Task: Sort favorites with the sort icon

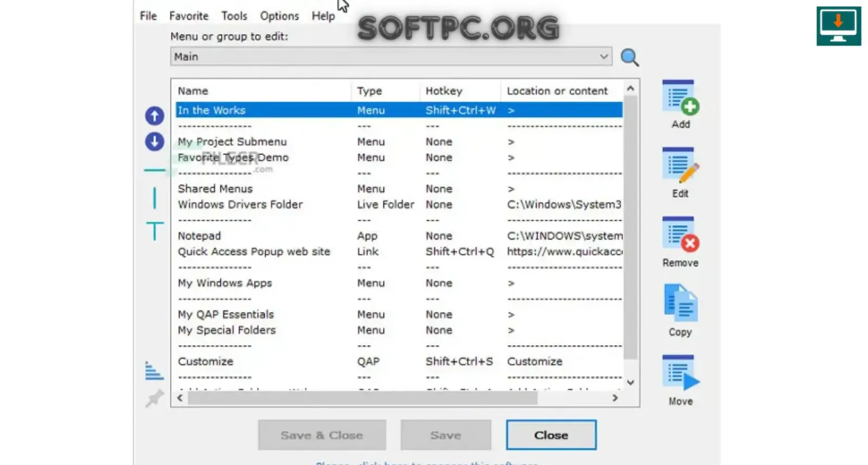Action: [x=154, y=371]
